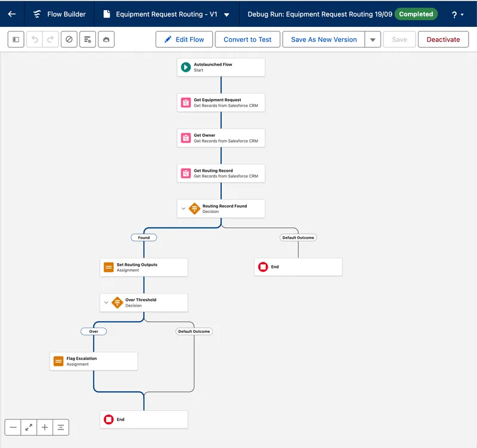Click the 'Flag Escalation' label text
This screenshot has height=448, width=477.
pyautogui.click(x=82, y=359)
